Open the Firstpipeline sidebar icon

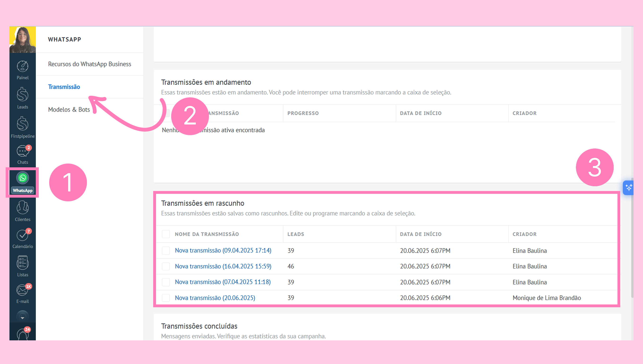pyautogui.click(x=22, y=127)
